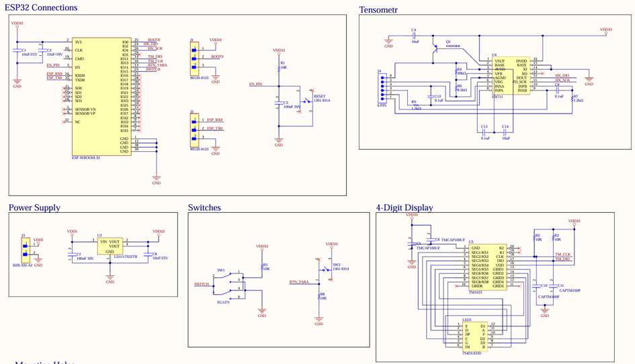Select capacitor C9 0.1uF
The height and width of the screenshot is (364, 635).
pos(557,90)
